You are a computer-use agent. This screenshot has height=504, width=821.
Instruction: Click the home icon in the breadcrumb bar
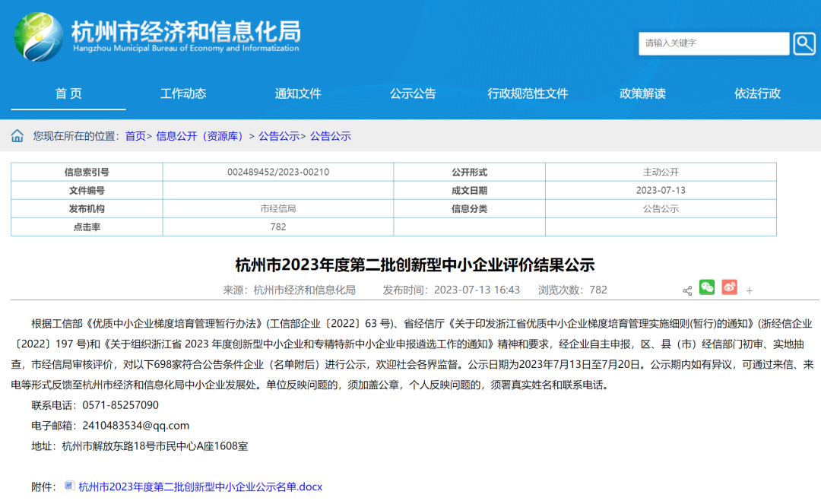coord(17,135)
